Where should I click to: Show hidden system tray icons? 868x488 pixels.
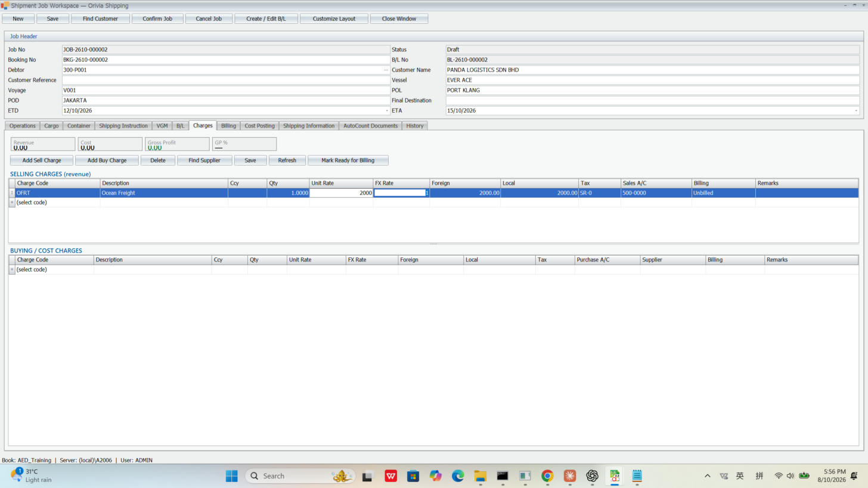click(708, 475)
